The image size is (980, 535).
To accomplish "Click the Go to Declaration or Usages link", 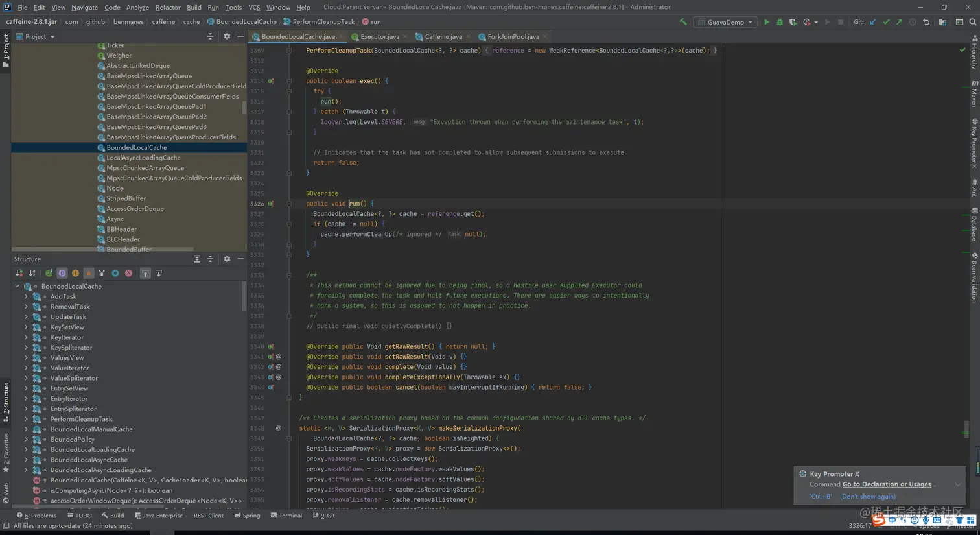I will pyautogui.click(x=888, y=484).
